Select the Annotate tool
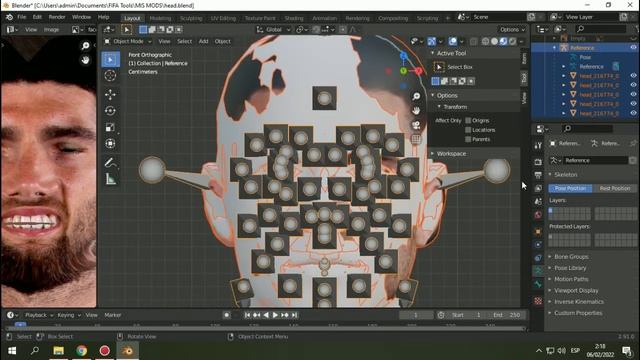 pos(110,163)
